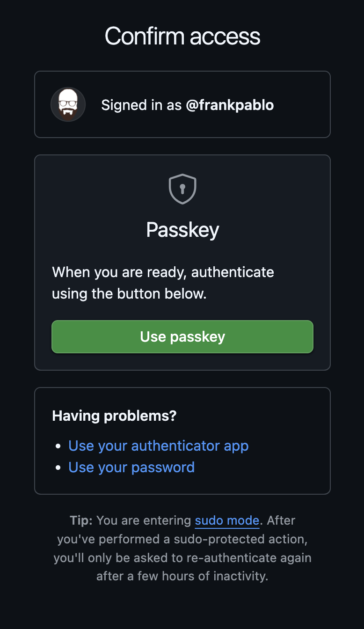Click the Confirm access heading
The height and width of the screenshot is (629, 364).
[x=182, y=36]
